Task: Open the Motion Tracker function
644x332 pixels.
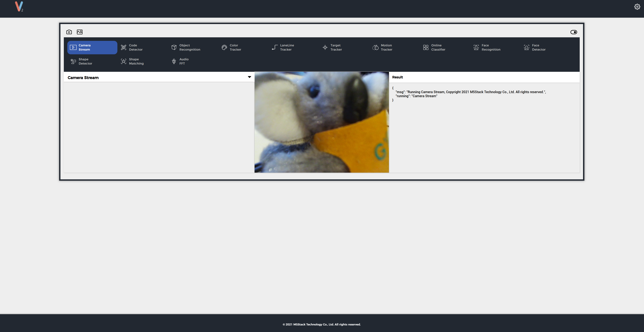Action: tap(386, 48)
